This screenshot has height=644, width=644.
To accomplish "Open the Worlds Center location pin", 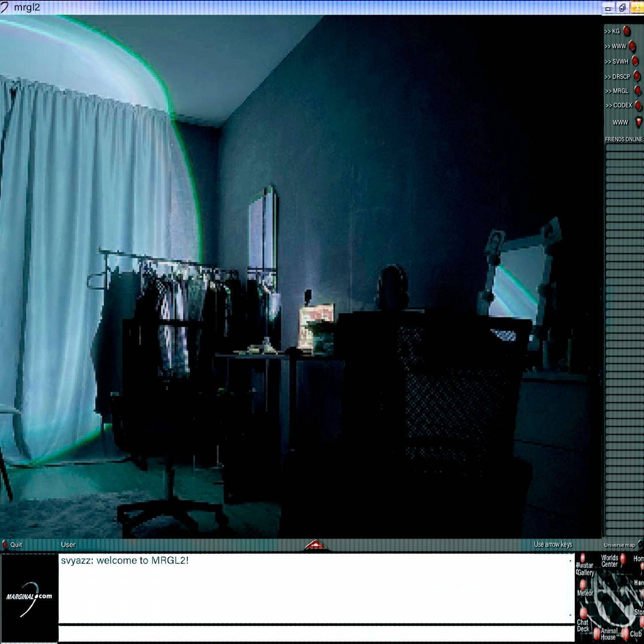I will point(623,559).
